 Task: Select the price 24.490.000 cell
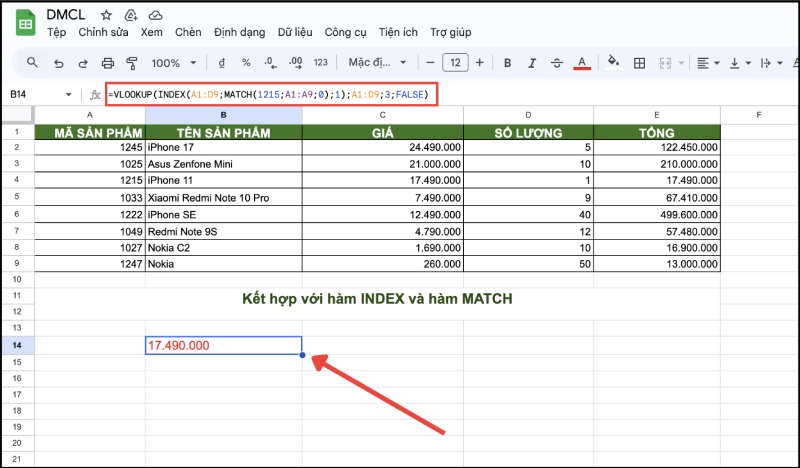(383, 147)
